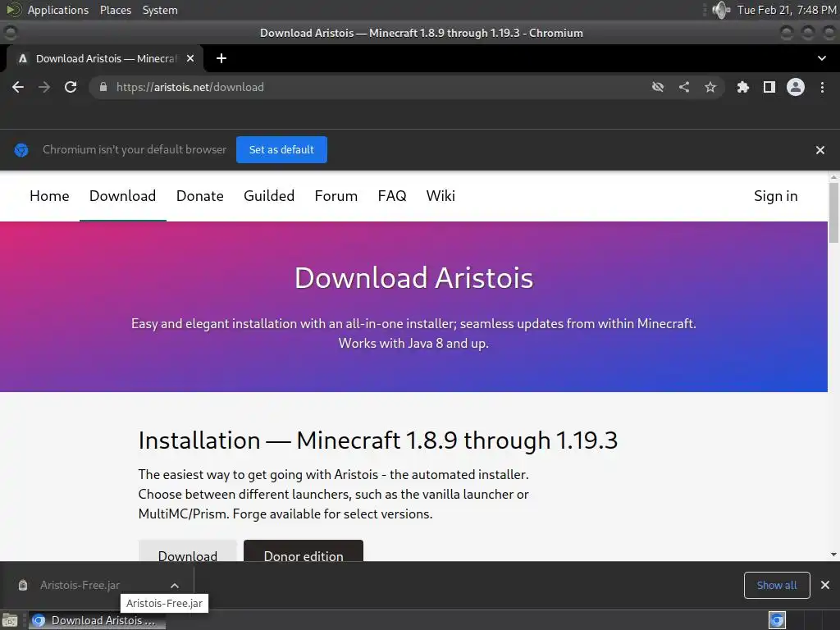Bookmark this page with star icon

tap(710, 87)
